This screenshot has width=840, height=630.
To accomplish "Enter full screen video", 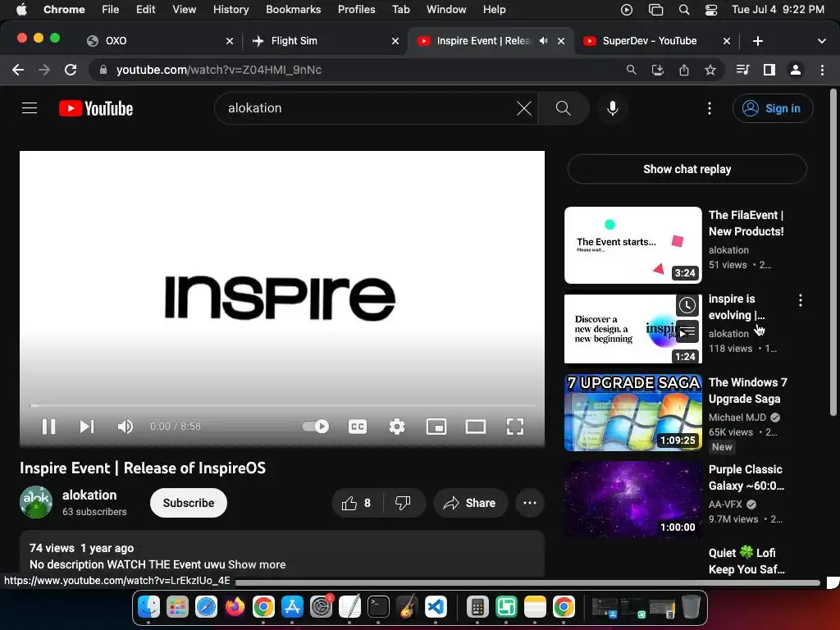I will (x=515, y=427).
